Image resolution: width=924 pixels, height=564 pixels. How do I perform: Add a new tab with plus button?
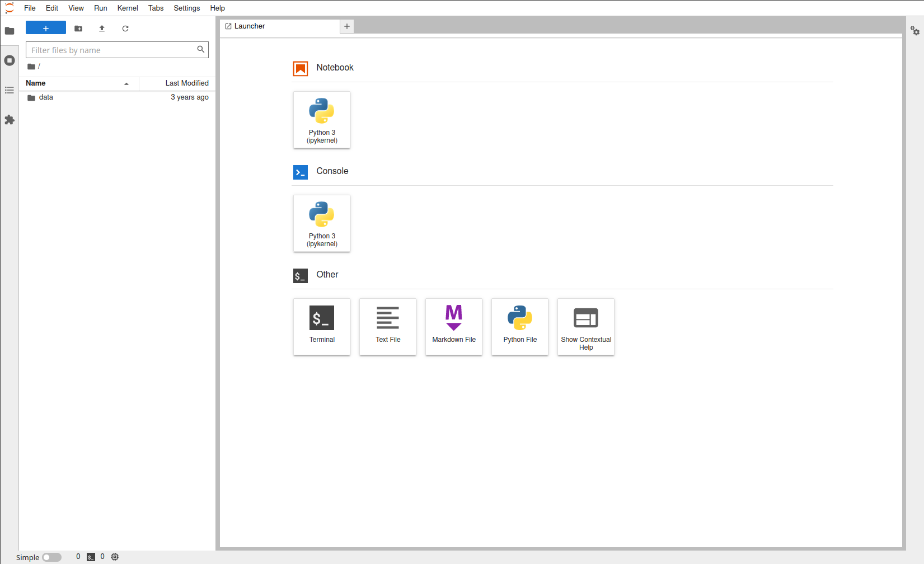coord(347,26)
